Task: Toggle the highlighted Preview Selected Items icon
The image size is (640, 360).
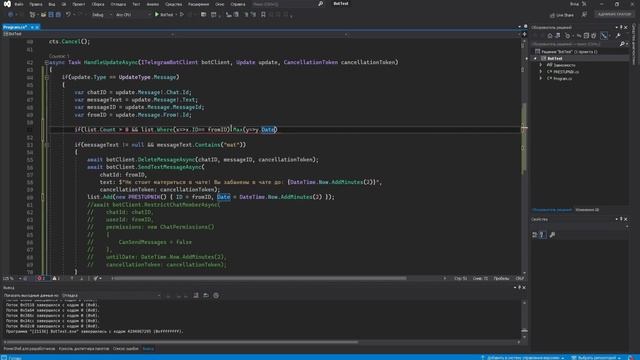Action: coord(604,36)
